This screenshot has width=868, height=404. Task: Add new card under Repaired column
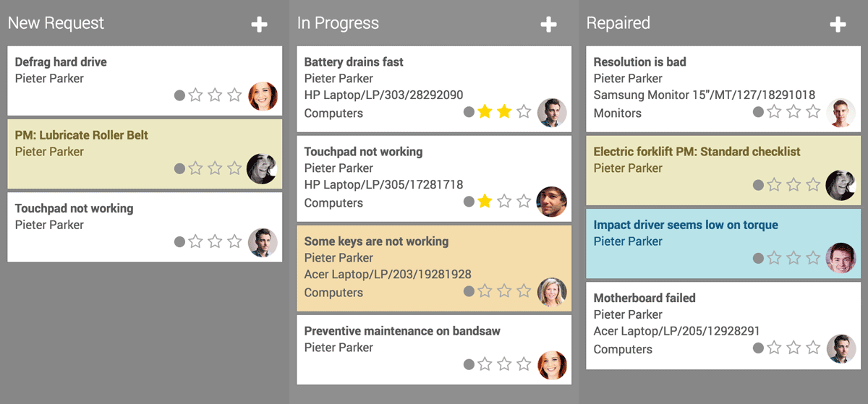838,25
